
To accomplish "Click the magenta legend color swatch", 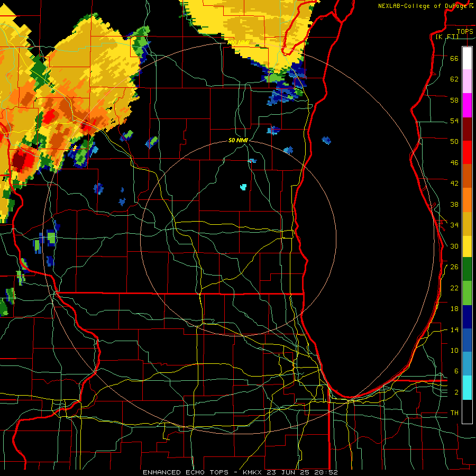I will (x=467, y=105).
